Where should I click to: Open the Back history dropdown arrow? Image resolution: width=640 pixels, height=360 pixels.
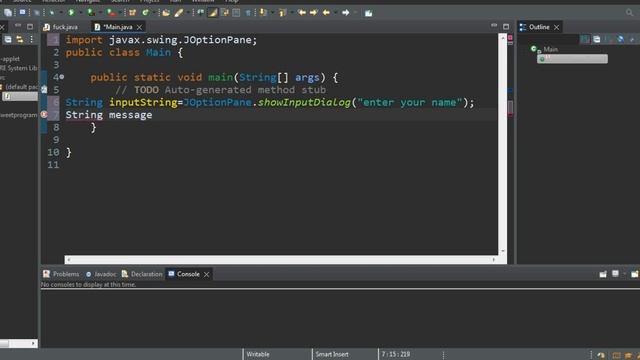(x=335, y=13)
